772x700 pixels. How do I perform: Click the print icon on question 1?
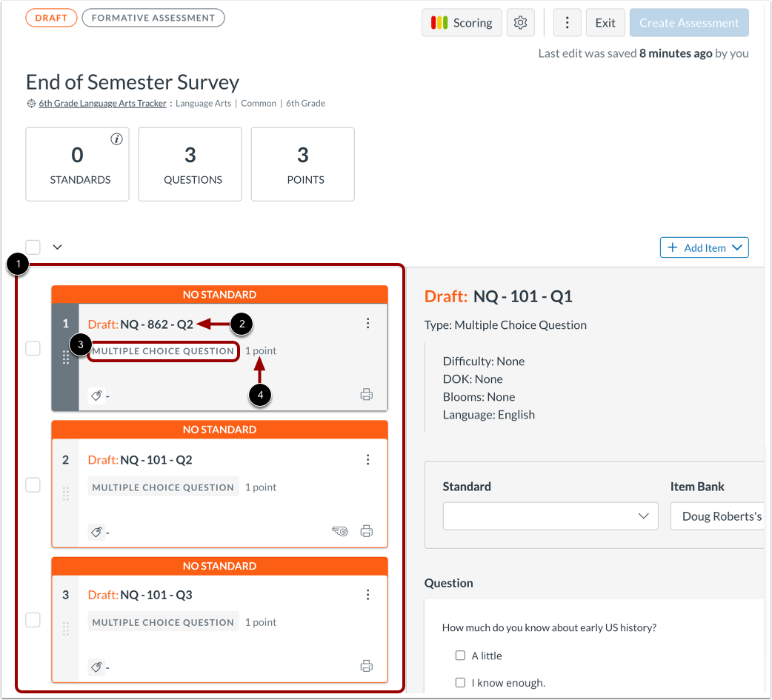(x=367, y=394)
